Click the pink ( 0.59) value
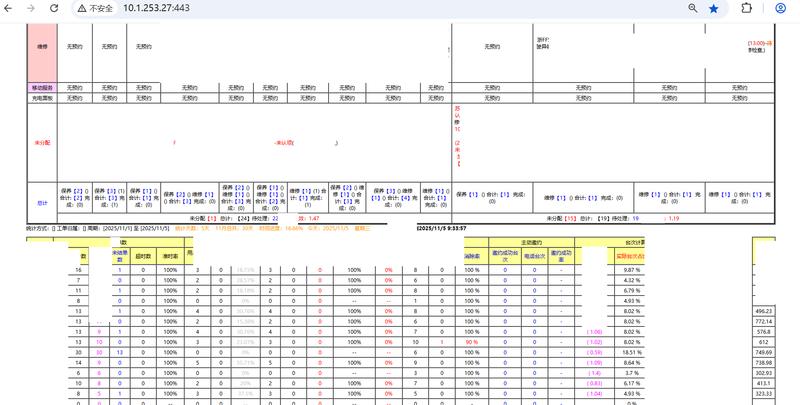Image resolution: width=800 pixels, height=405 pixels. [594, 352]
